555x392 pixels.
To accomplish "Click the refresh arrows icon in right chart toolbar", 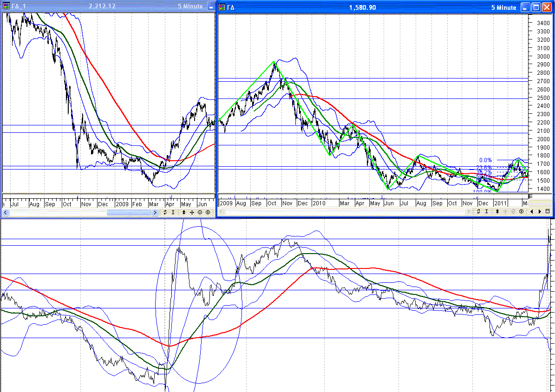I will coord(478,211).
